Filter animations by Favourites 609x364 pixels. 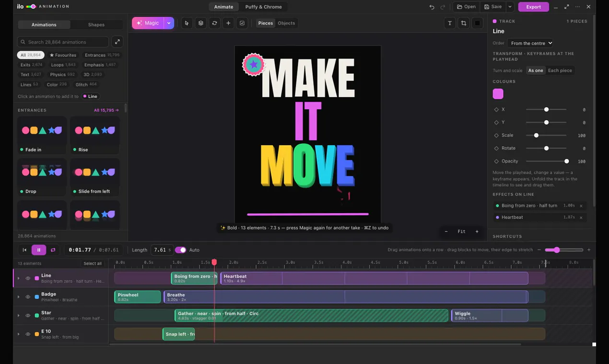pyautogui.click(x=63, y=55)
